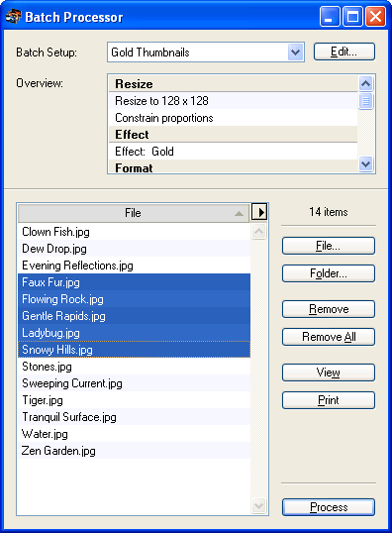Click the Overview scrollbar down arrow
The width and height of the screenshot is (392, 533).
pos(366,164)
